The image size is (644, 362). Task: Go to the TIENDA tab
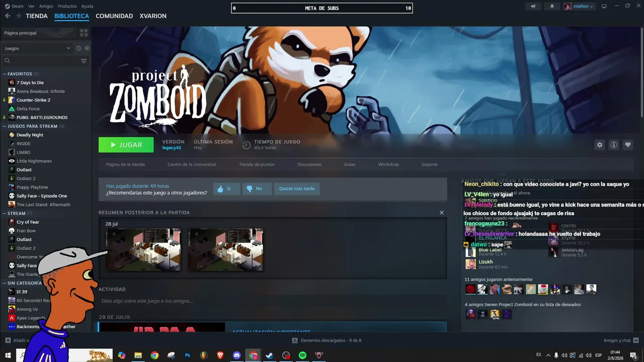click(x=37, y=16)
